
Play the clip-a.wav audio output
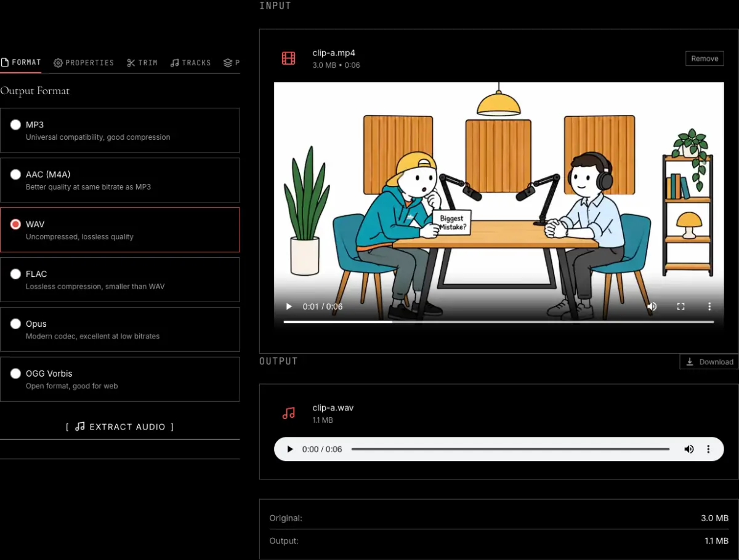[x=290, y=449]
